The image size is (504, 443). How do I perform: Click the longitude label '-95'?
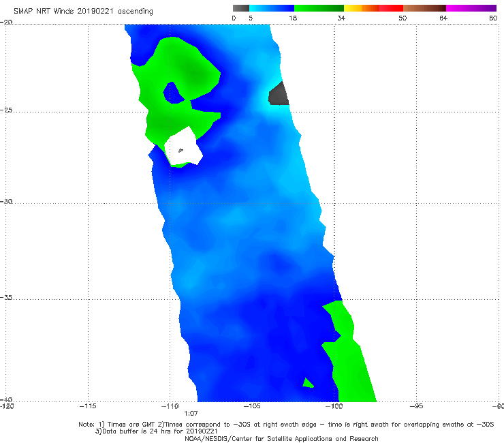(416, 406)
